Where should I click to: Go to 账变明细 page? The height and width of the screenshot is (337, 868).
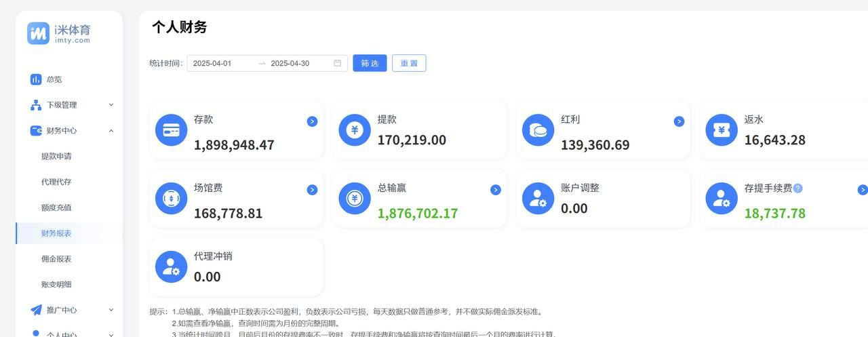(x=56, y=285)
